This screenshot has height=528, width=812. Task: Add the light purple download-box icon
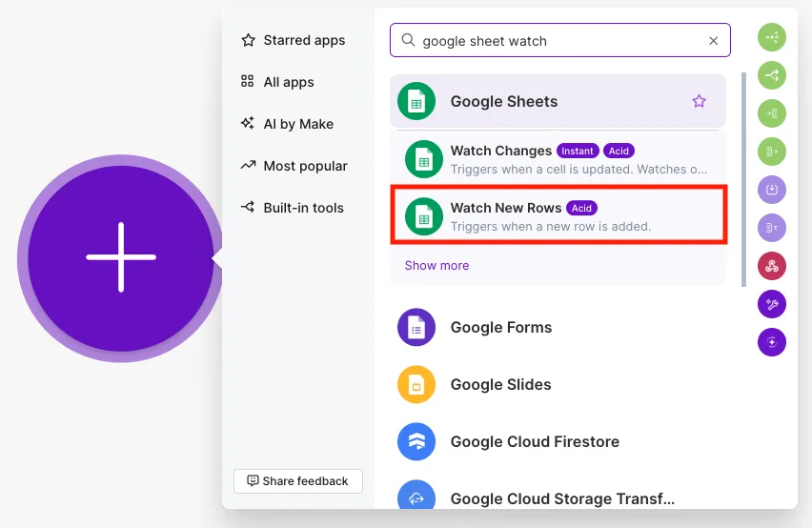[x=772, y=190]
